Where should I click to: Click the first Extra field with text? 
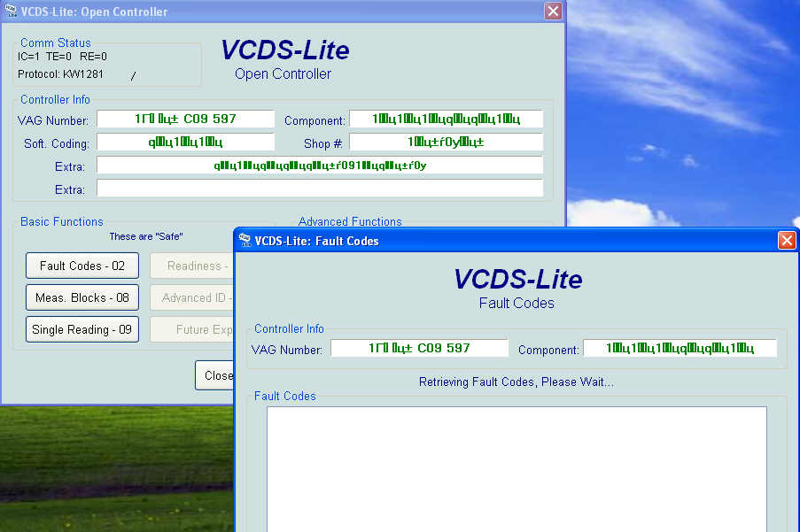point(319,166)
